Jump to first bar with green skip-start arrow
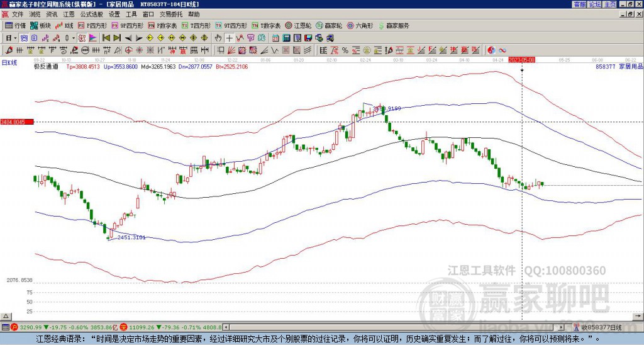 pyautogui.click(x=106, y=38)
